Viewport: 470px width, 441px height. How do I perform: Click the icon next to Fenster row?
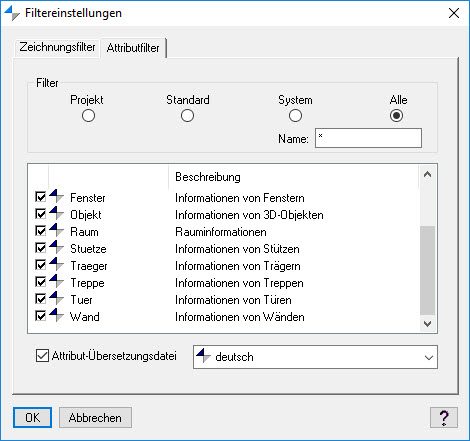pyautogui.click(x=57, y=196)
